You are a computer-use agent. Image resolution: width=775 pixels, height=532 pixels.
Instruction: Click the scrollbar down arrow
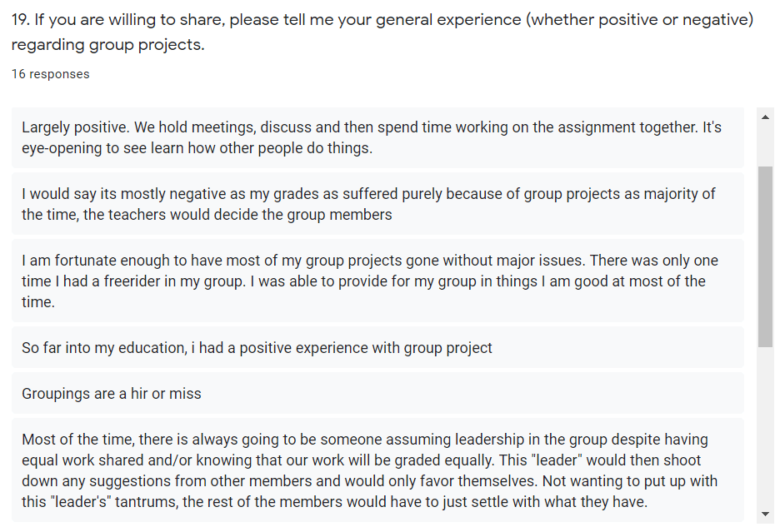[x=765, y=515]
